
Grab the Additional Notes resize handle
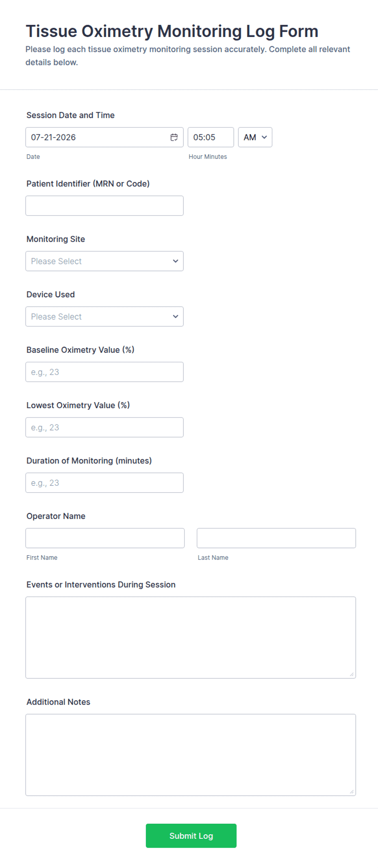coord(352,792)
